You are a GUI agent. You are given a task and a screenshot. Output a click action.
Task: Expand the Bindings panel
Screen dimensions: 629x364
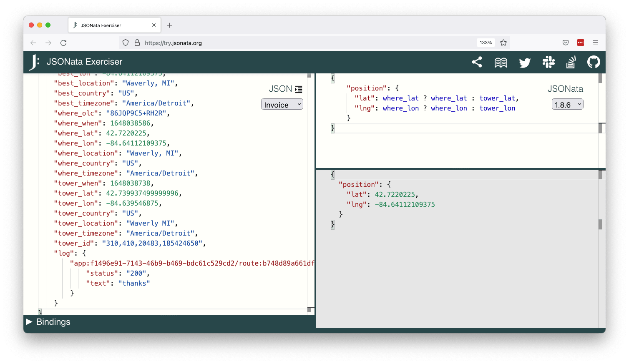pyautogui.click(x=48, y=322)
